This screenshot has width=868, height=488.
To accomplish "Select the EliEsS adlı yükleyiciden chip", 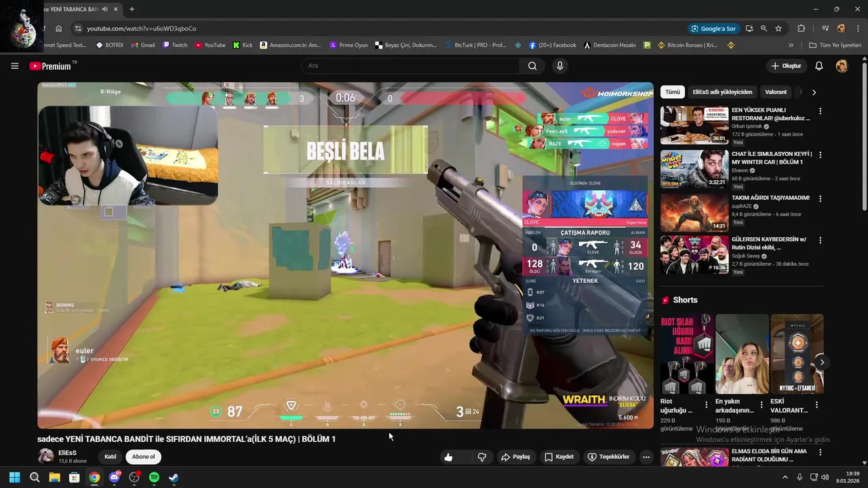I will [722, 92].
